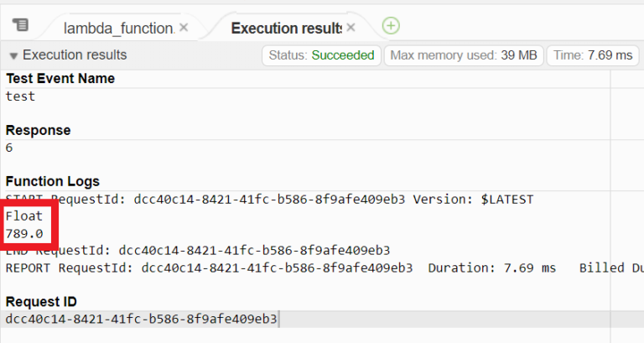Image resolution: width=644 pixels, height=343 pixels.
Task: Collapse the Execution results section
Action: [x=13, y=55]
